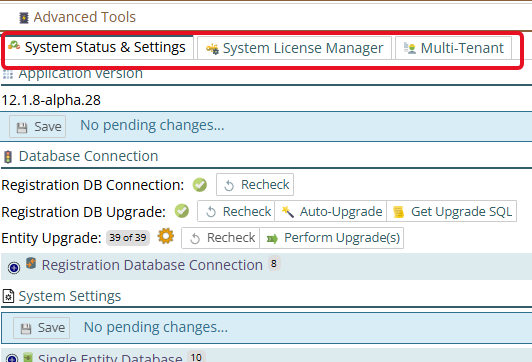The image size is (532, 362).
Task: Recheck the Entity Upgrade status
Action: pos(221,238)
